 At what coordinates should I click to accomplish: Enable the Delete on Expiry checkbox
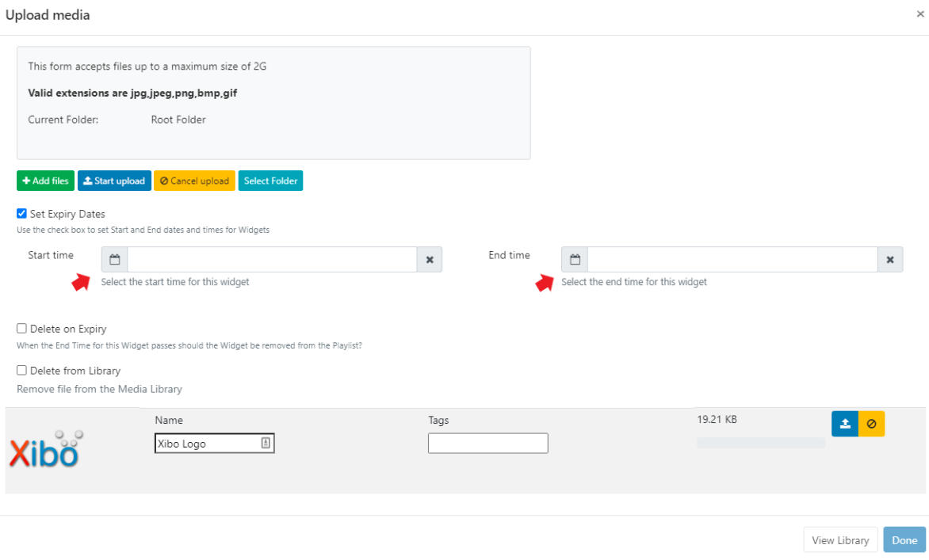pyautogui.click(x=22, y=329)
